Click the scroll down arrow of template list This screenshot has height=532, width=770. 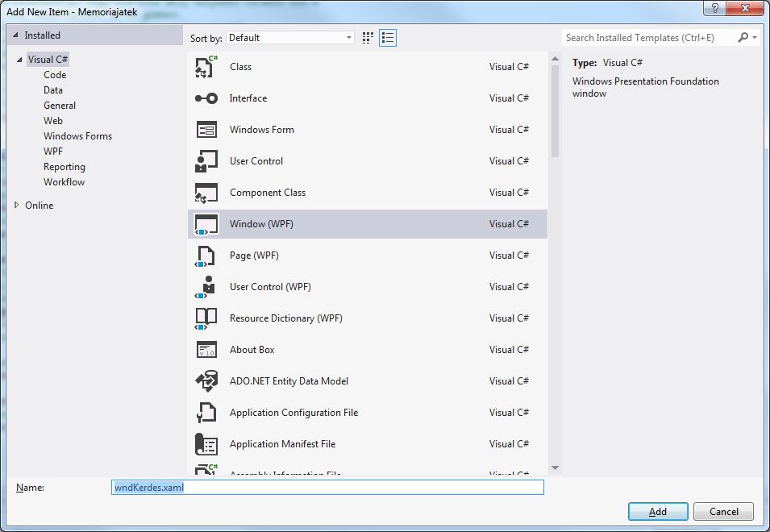pyautogui.click(x=555, y=468)
